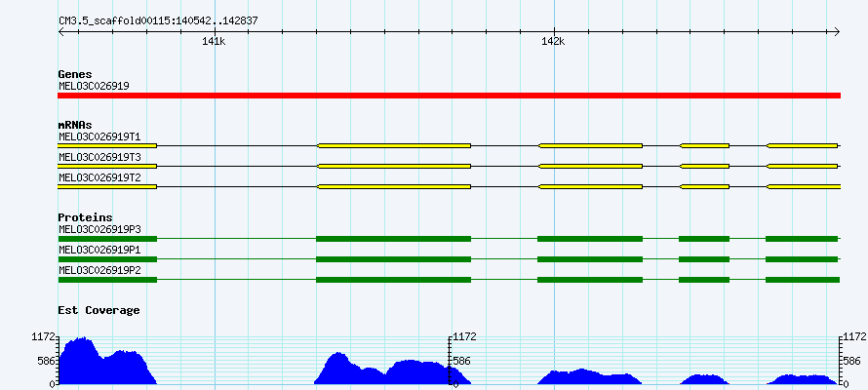Select second yellow exon of MELO3C026919T3
Viewport: 868px width, 390px height.
(394, 166)
